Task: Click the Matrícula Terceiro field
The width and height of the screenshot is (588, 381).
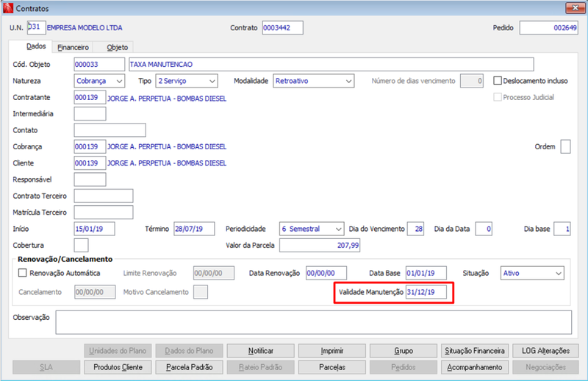Action: tap(104, 212)
